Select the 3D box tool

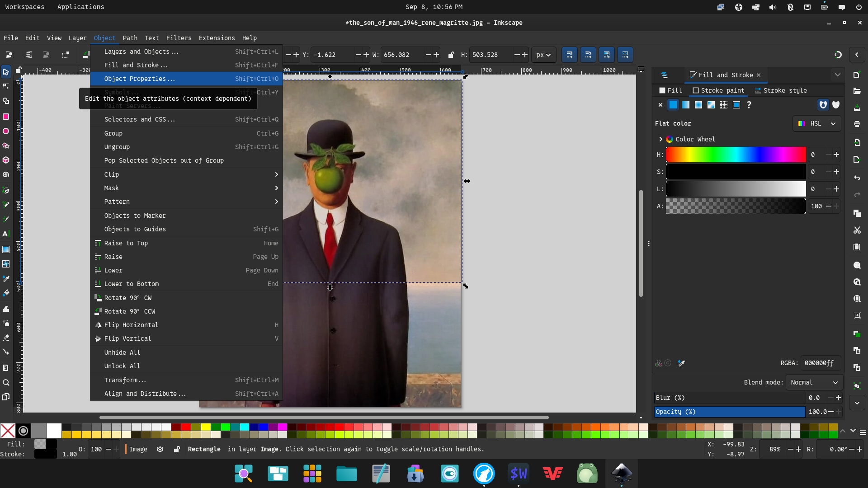pyautogui.click(x=6, y=160)
